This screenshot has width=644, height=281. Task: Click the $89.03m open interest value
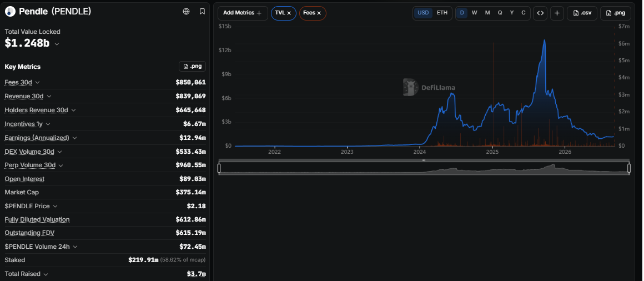(x=193, y=179)
